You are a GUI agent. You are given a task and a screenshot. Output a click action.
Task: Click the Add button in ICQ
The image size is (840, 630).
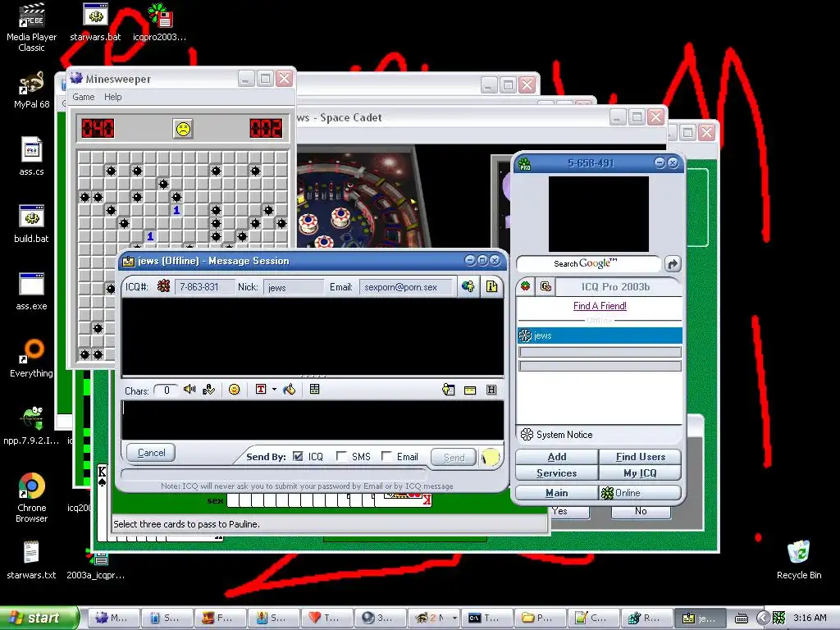click(x=557, y=457)
